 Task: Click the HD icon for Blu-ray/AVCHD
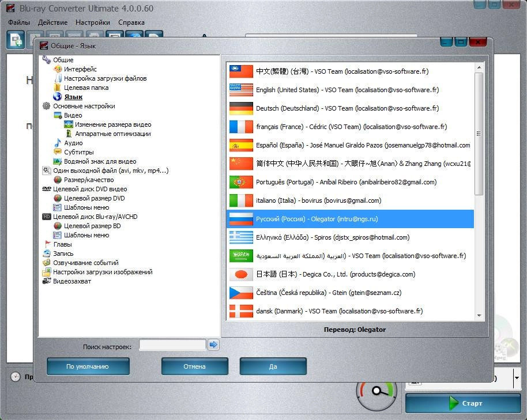46,217
